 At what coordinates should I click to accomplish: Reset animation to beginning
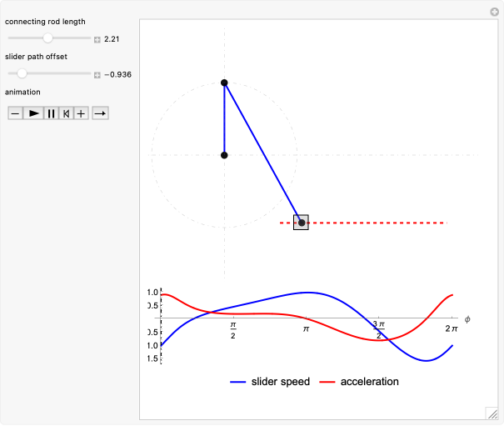[x=66, y=113]
